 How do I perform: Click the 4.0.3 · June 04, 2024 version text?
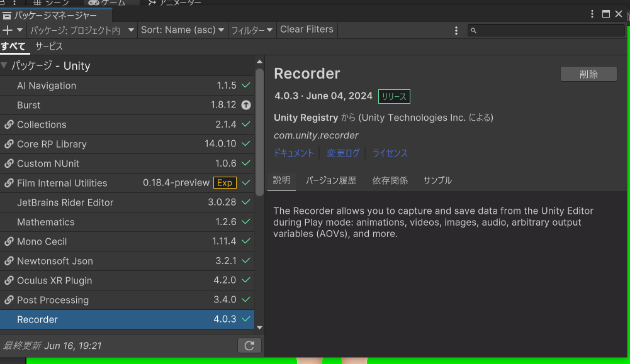coord(323,96)
